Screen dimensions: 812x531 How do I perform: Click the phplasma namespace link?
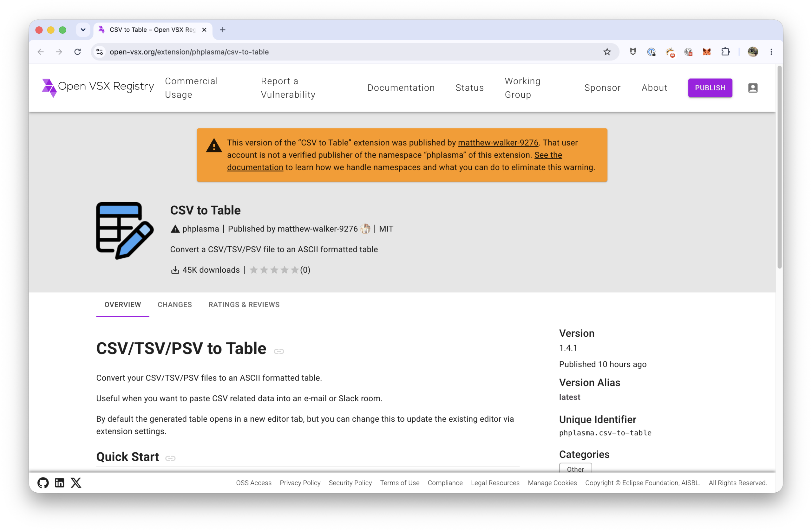[x=200, y=229]
